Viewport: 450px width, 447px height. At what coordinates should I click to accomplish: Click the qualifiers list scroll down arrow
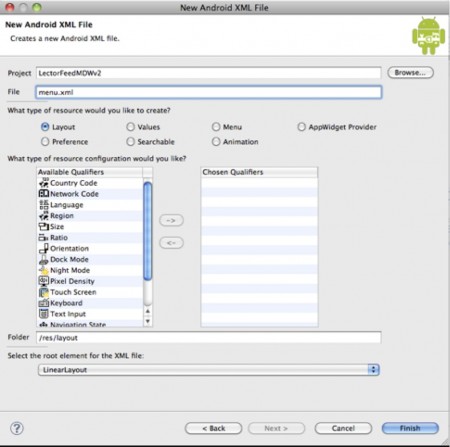148,321
